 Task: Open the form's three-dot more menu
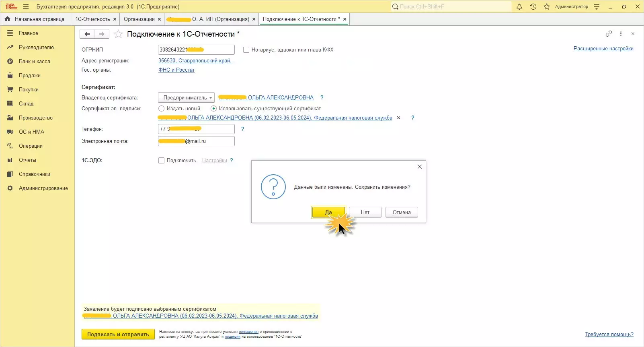(621, 34)
